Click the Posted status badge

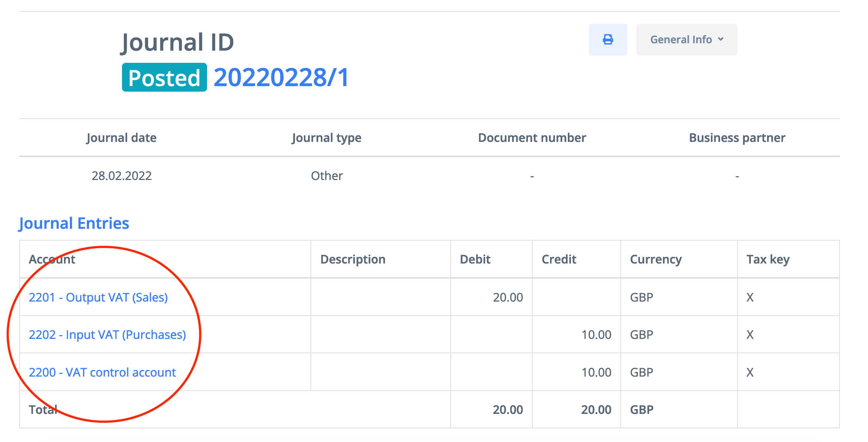[164, 78]
